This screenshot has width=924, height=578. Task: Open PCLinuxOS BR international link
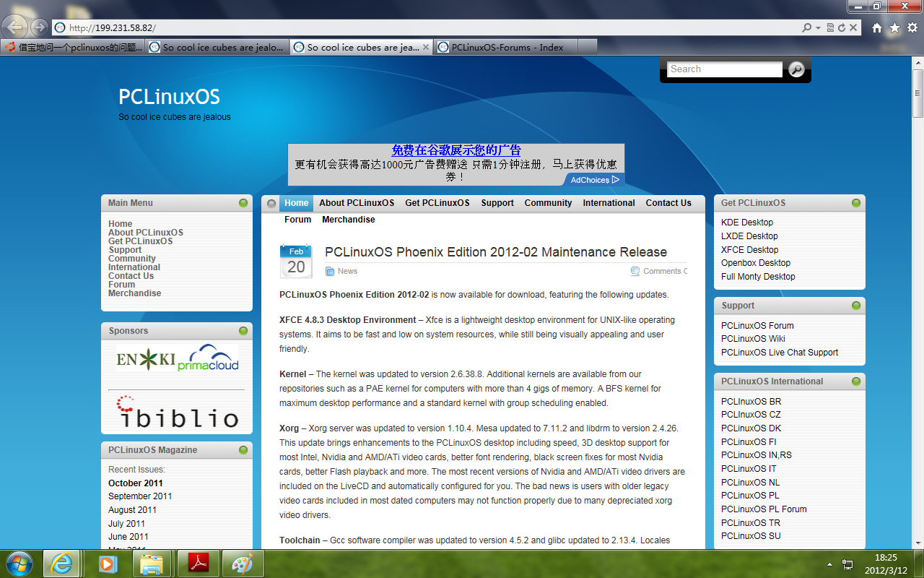coord(751,402)
